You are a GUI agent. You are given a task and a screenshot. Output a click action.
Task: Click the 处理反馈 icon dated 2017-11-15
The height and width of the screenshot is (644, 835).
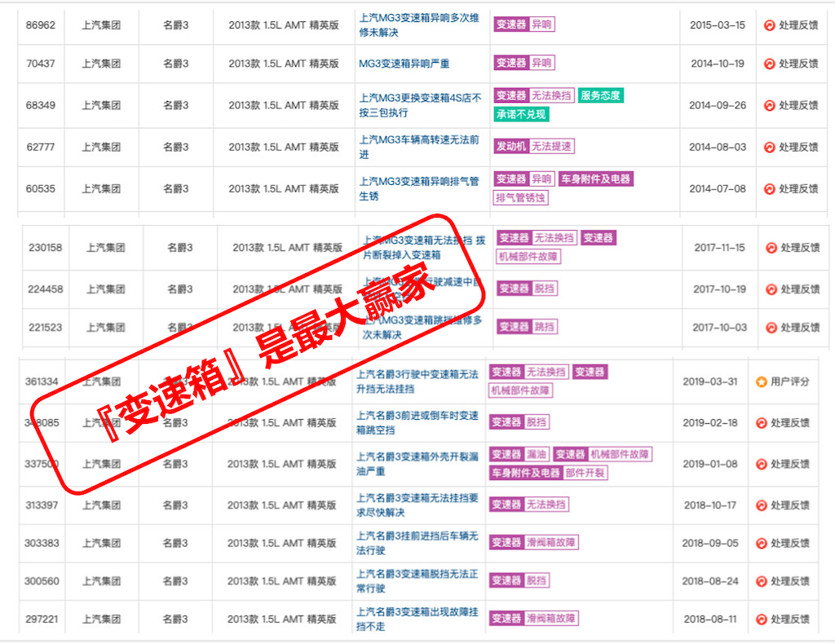click(771, 248)
